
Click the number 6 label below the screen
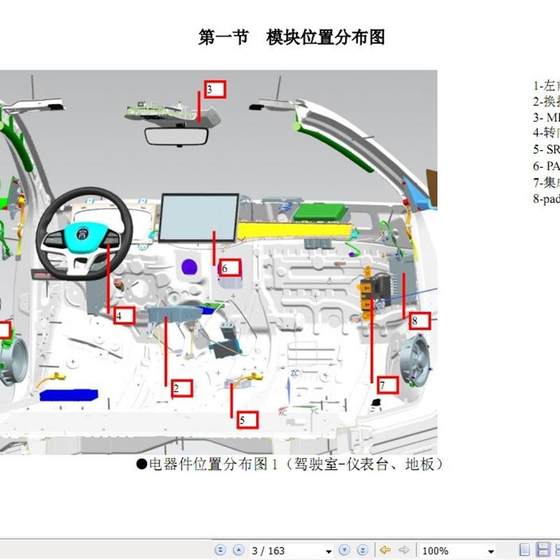(x=230, y=268)
